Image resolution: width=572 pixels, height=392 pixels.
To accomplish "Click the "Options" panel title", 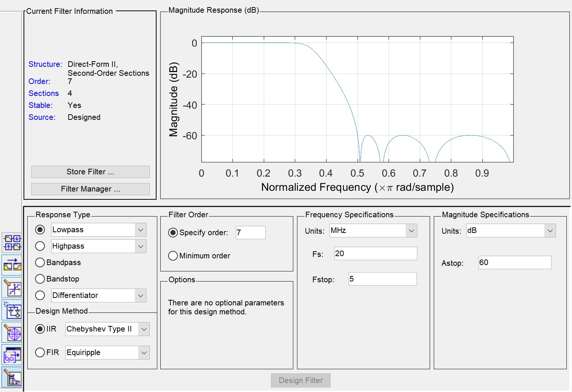I will point(182,280).
